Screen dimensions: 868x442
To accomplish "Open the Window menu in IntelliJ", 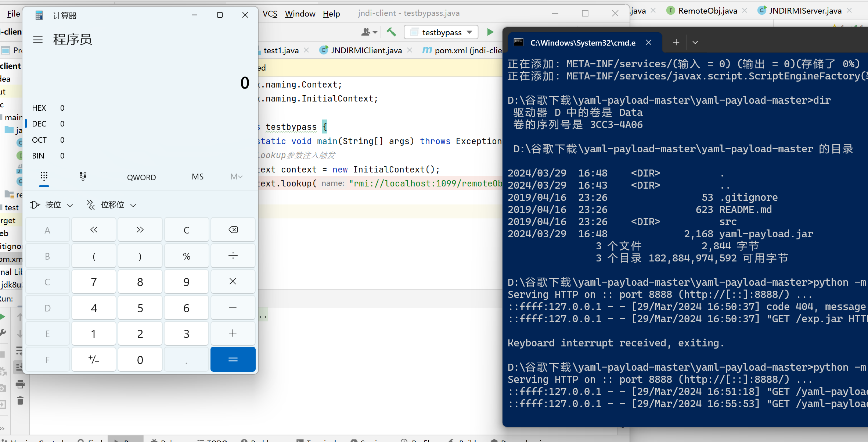I will (x=300, y=14).
